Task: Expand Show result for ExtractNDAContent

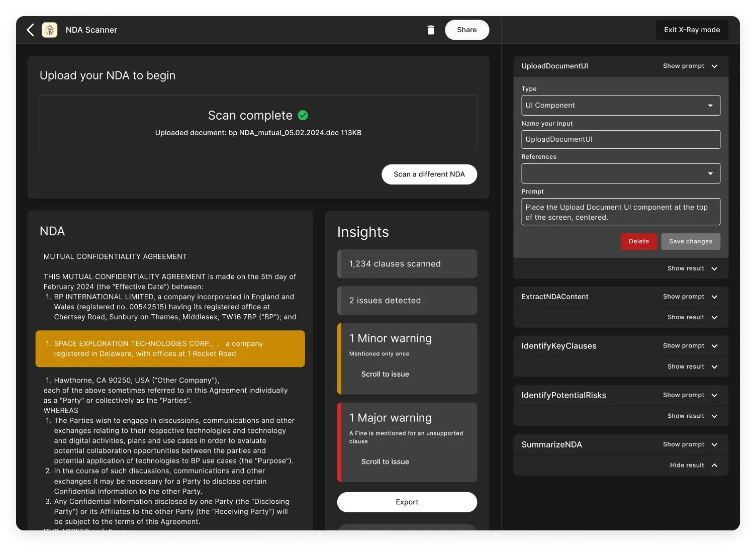Action: [691, 317]
